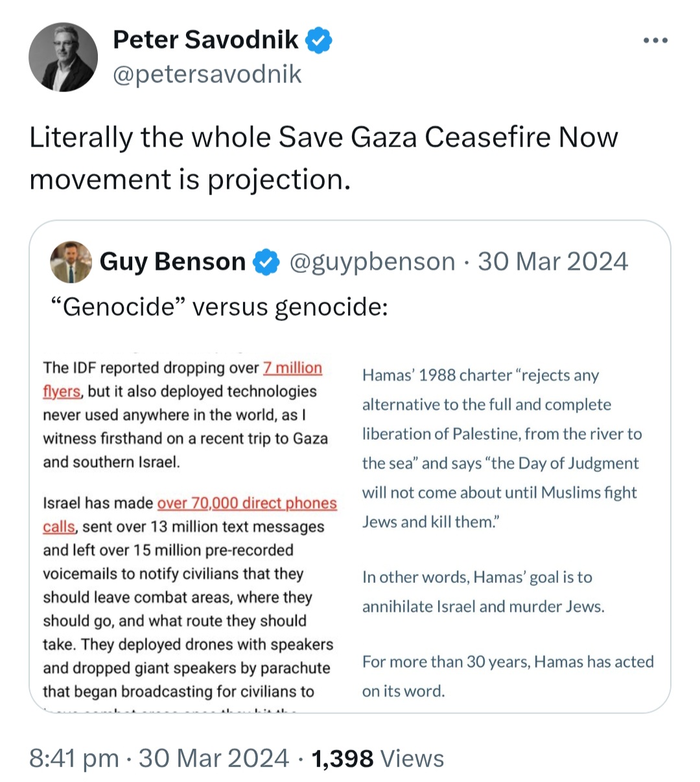Click Peter Savodnik's blue verified badge
700x782 pixels.
tap(318, 40)
